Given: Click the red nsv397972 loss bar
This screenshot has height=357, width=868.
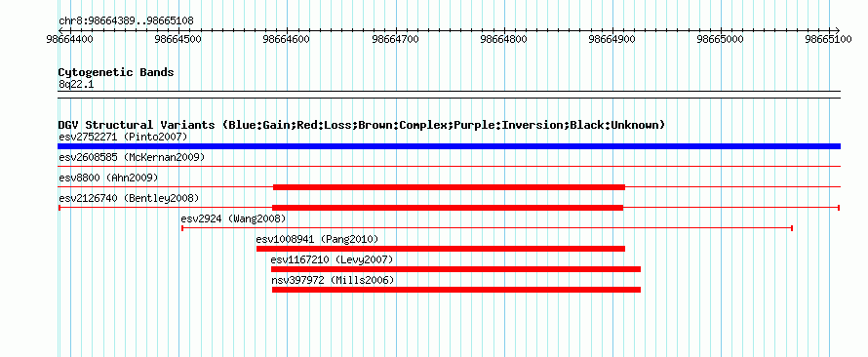Looking at the screenshot, I should click(456, 290).
